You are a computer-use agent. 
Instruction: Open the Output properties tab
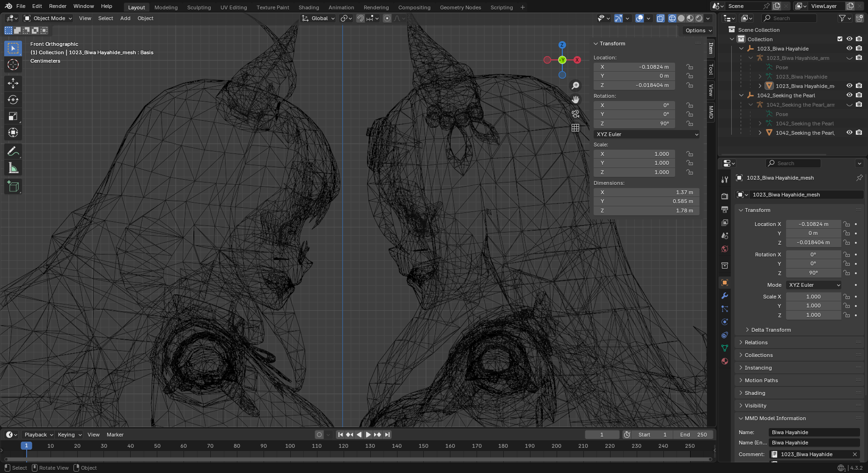tap(725, 210)
